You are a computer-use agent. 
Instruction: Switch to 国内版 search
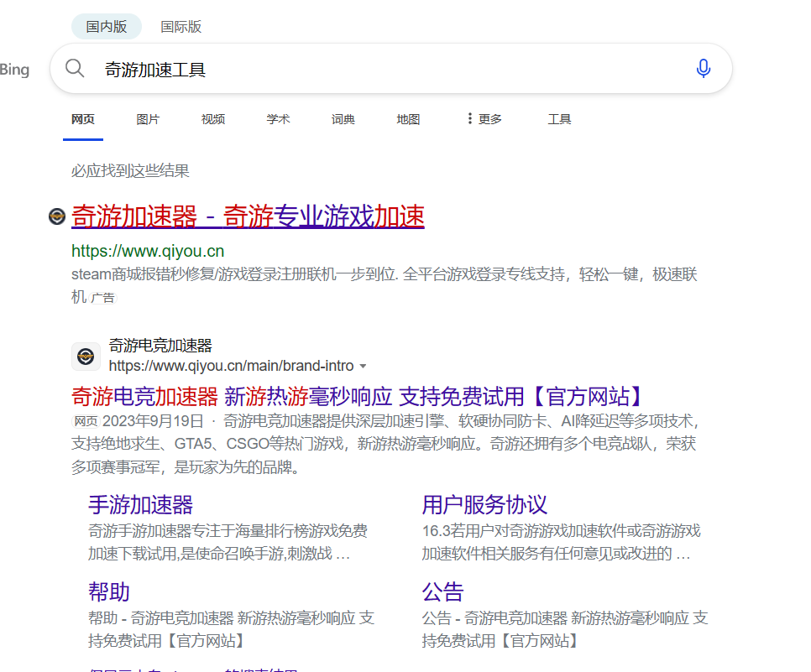pos(107,26)
